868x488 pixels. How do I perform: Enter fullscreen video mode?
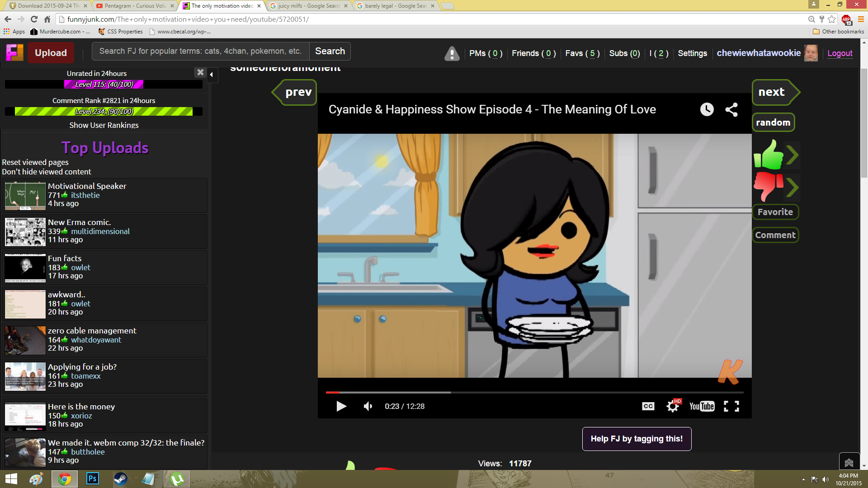[x=731, y=406]
